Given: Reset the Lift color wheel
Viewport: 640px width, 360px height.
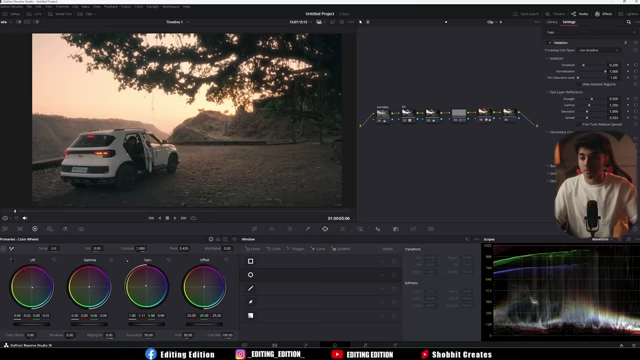Looking at the screenshot, I should tap(54, 260).
